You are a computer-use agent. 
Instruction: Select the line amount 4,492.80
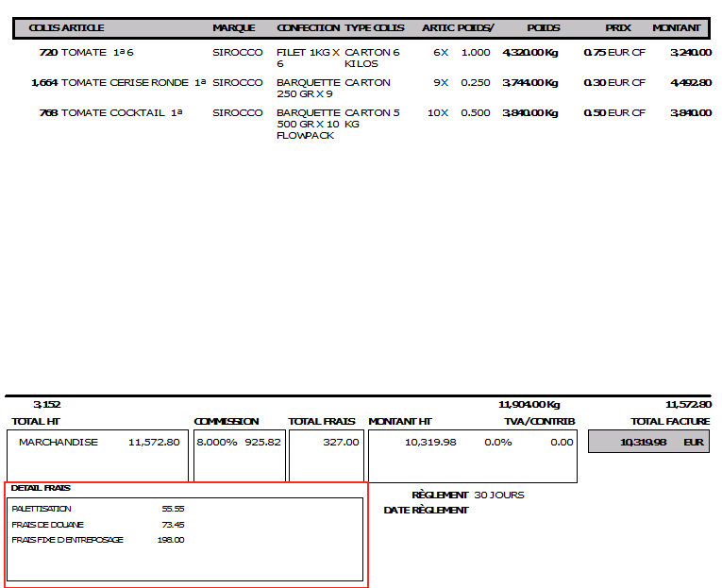point(691,83)
